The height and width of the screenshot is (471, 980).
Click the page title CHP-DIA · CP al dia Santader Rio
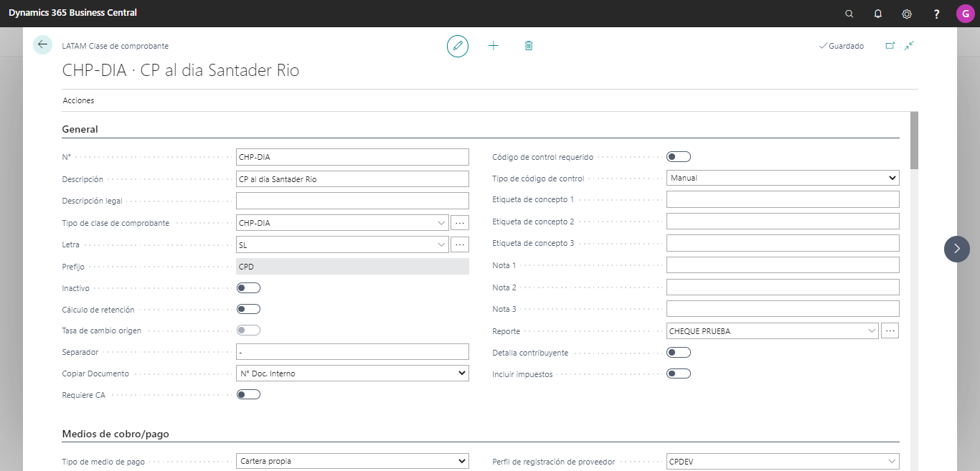[x=181, y=70]
